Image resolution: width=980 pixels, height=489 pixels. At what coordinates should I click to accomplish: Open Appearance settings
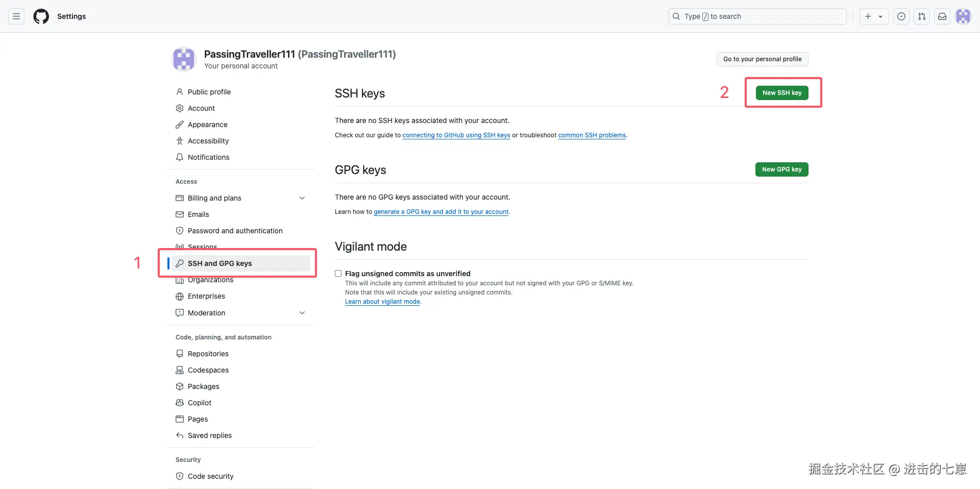pyautogui.click(x=208, y=125)
